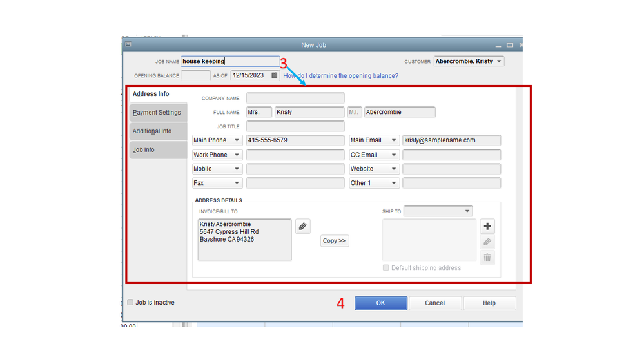Click the Mobile number input field
This screenshot has width=644, height=362.
pyautogui.click(x=295, y=169)
